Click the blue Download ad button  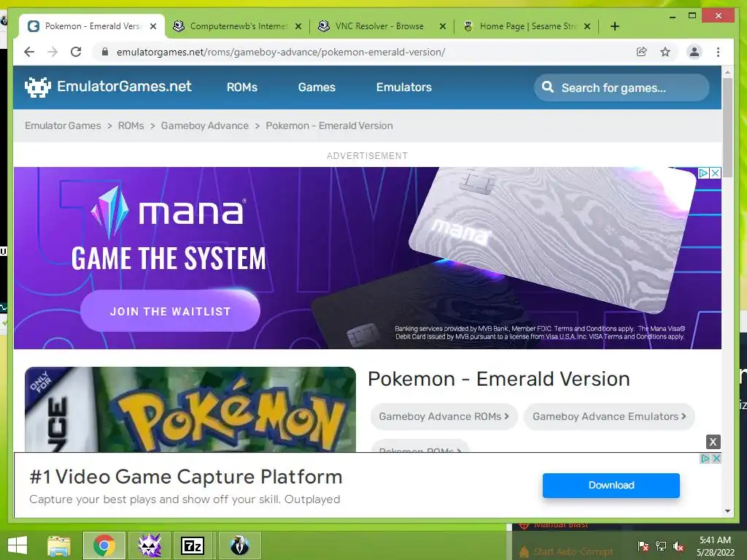click(611, 485)
